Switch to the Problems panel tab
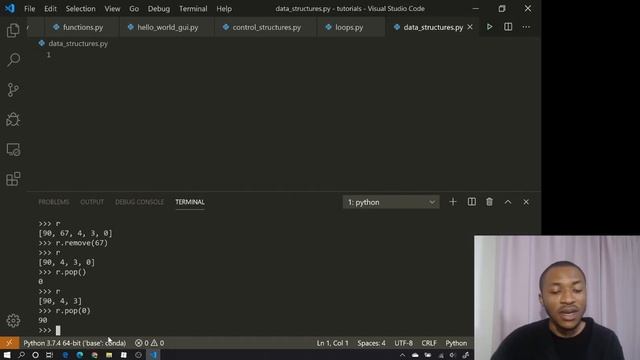 tap(53, 202)
